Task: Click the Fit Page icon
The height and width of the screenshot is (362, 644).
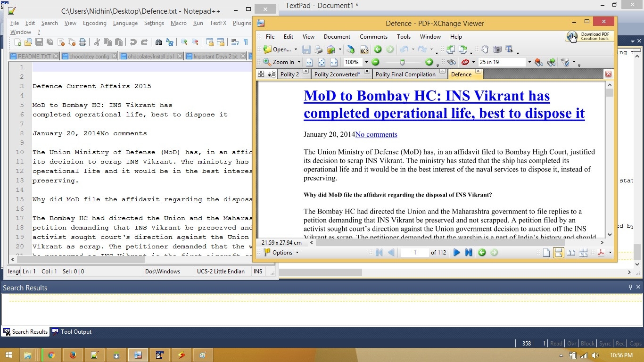Action: 322,62
